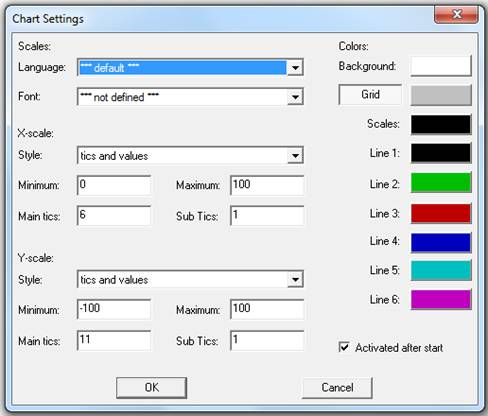Toggle the Activated after start checkbox
The height and width of the screenshot is (416, 488).
tap(344, 347)
